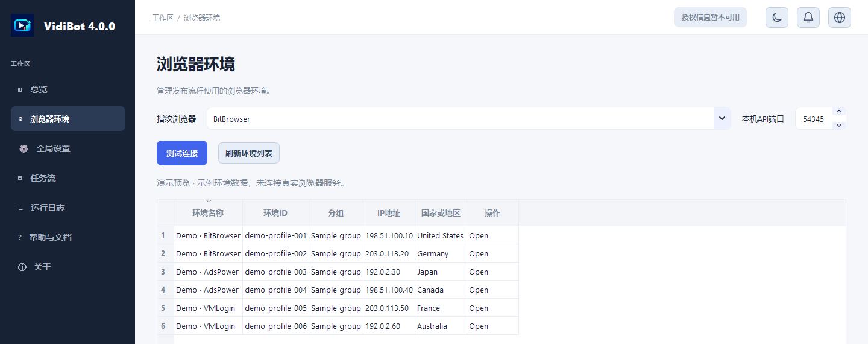Screen dimensions: 868x344
Task: Open 帮助与文档 in the sidebar
Action: [68, 237]
